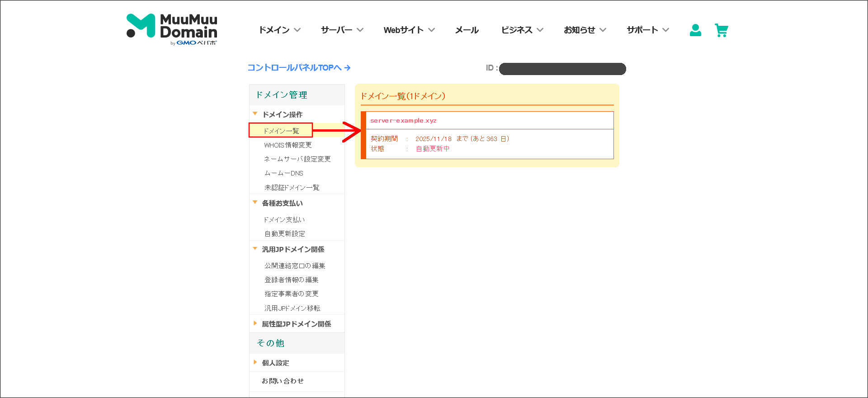Open 汎用JPドメイン移転 in the sidebar
This screenshot has height=398, width=868.
click(x=292, y=308)
